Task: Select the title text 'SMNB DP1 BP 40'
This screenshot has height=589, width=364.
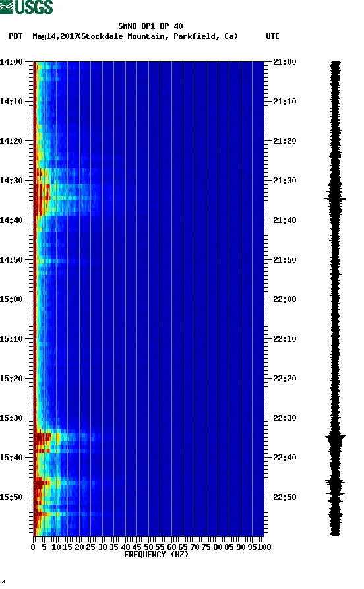Action: tap(150, 26)
